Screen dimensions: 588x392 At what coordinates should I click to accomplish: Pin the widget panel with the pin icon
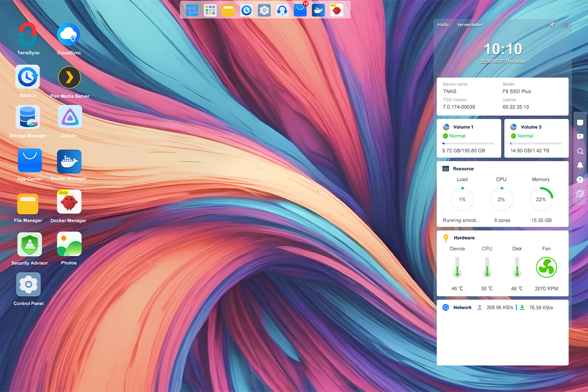pos(552,24)
